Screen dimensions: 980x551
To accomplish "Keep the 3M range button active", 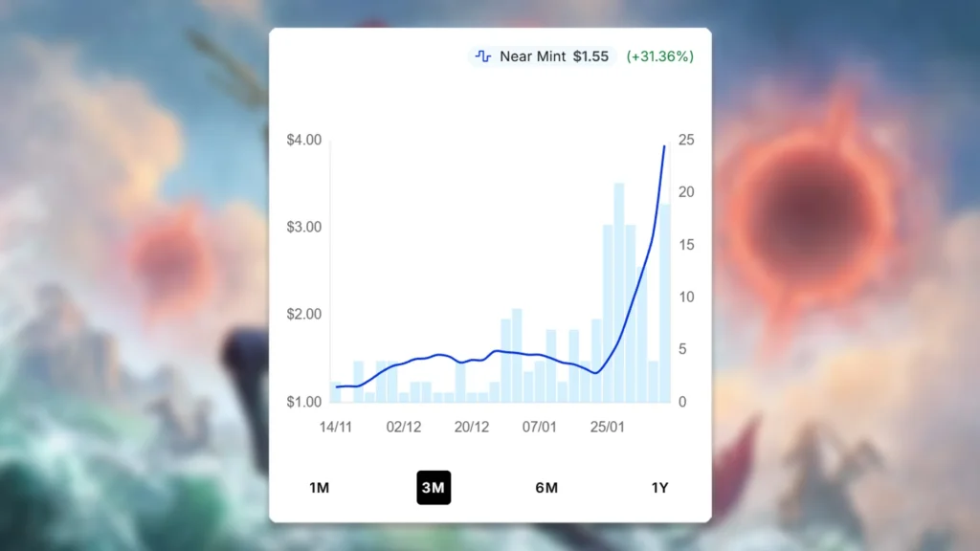I will point(434,488).
